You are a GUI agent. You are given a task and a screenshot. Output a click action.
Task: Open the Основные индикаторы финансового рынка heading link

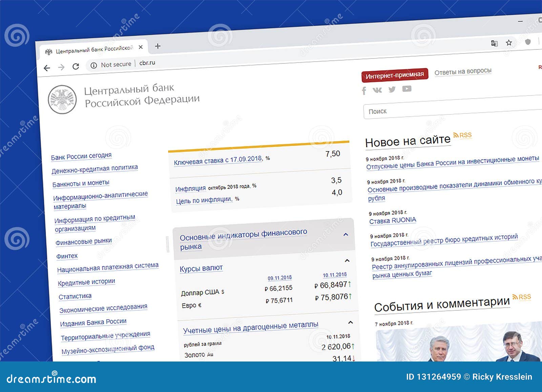click(x=243, y=239)
